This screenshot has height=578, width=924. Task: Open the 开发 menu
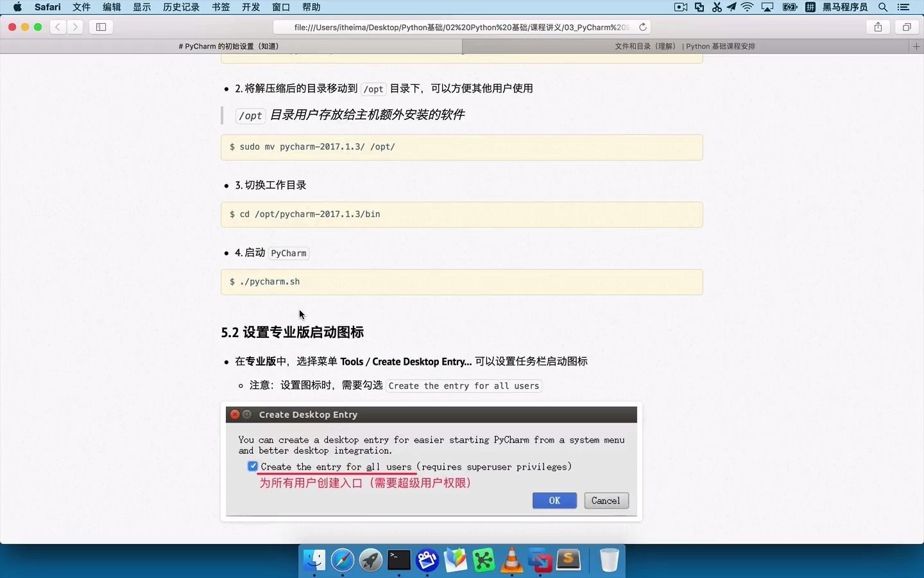click(251, 7)
